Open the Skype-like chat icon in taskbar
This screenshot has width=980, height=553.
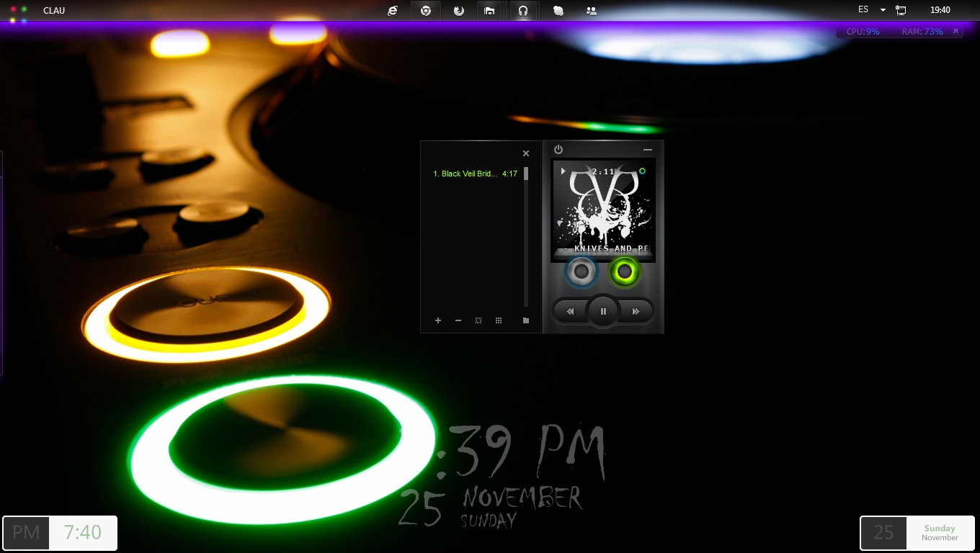coord(558,11)
